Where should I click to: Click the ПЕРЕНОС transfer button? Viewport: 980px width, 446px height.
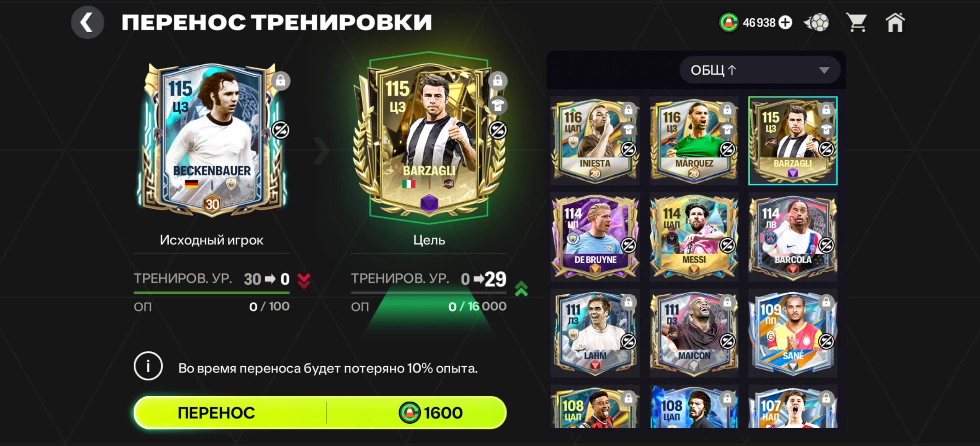(216, 413)
